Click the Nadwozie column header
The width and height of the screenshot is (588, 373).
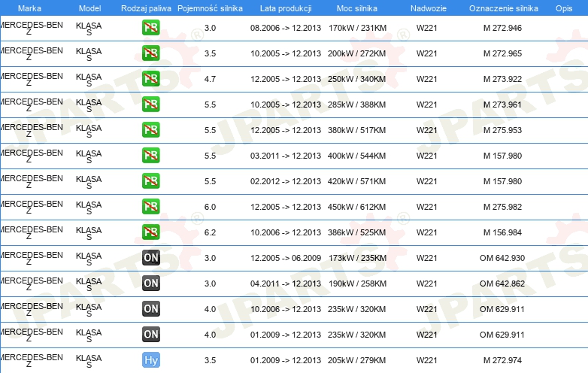(429, 8)
